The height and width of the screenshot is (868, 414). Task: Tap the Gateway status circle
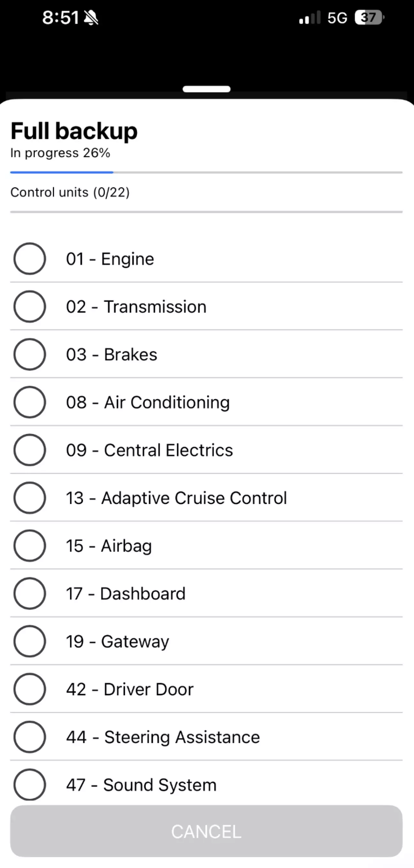pyautogui.click(x=30, y=642)
